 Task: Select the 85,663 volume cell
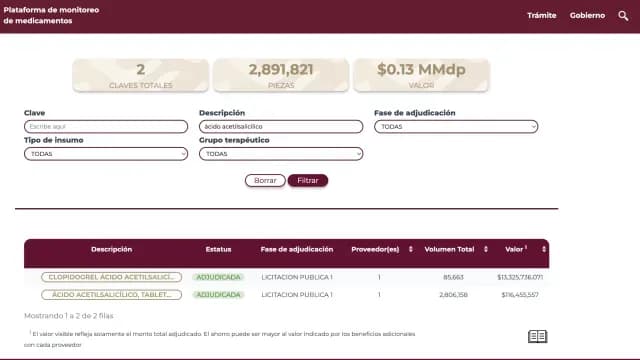coord(453,277)
